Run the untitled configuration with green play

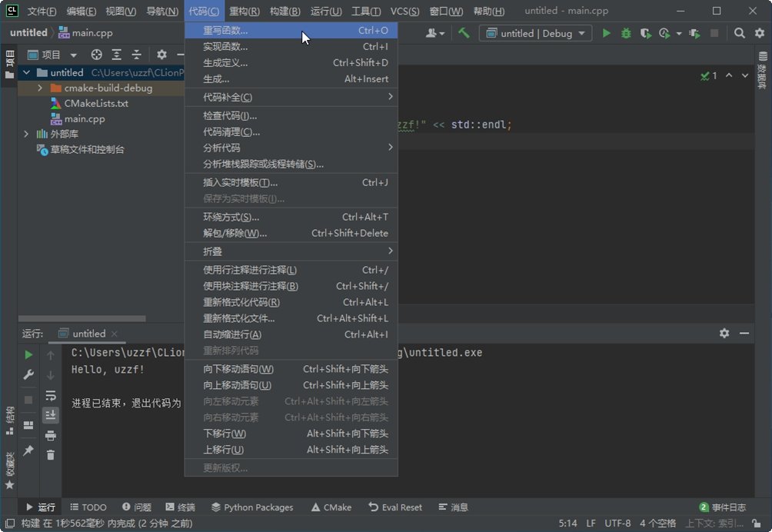606,33
